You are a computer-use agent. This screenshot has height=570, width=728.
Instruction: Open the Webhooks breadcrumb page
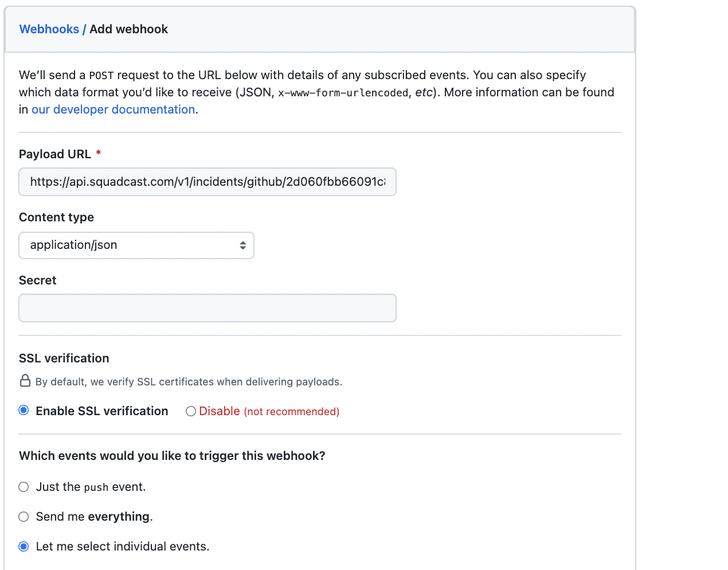(49, 29)
